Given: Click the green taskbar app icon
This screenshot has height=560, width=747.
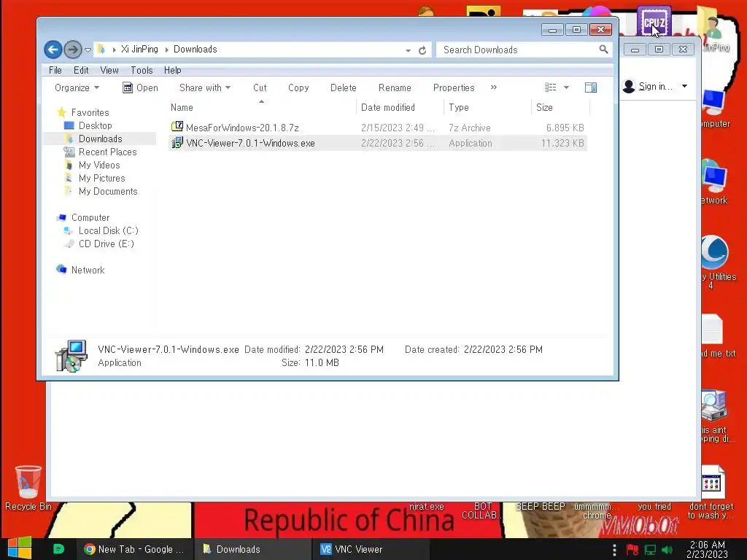Looking at the screenshot, I should [58, 549].
